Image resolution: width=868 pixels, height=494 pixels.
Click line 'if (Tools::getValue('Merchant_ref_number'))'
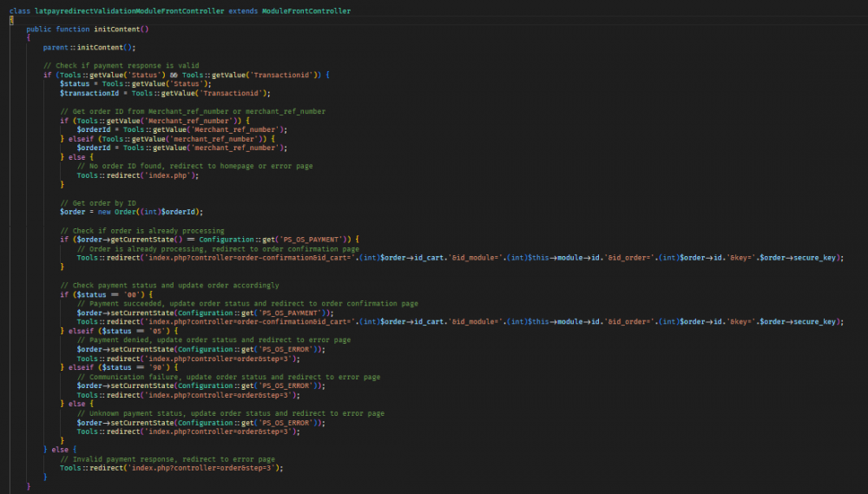(x=155, y=121)
